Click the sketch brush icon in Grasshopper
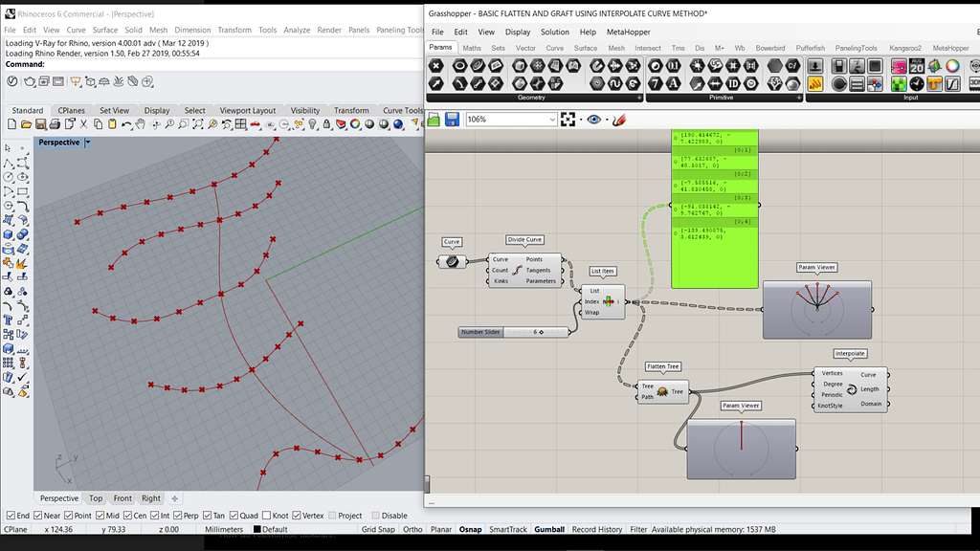Viewport: 980px width, 551px height. coord(617,120)
